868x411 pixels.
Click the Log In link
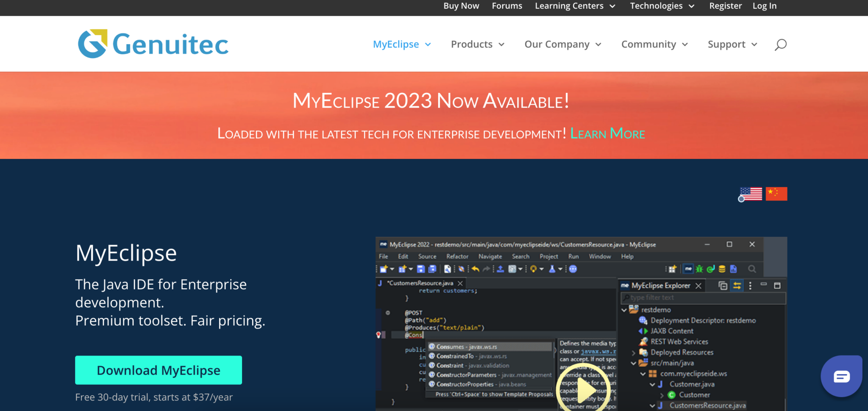pos(765,6)
